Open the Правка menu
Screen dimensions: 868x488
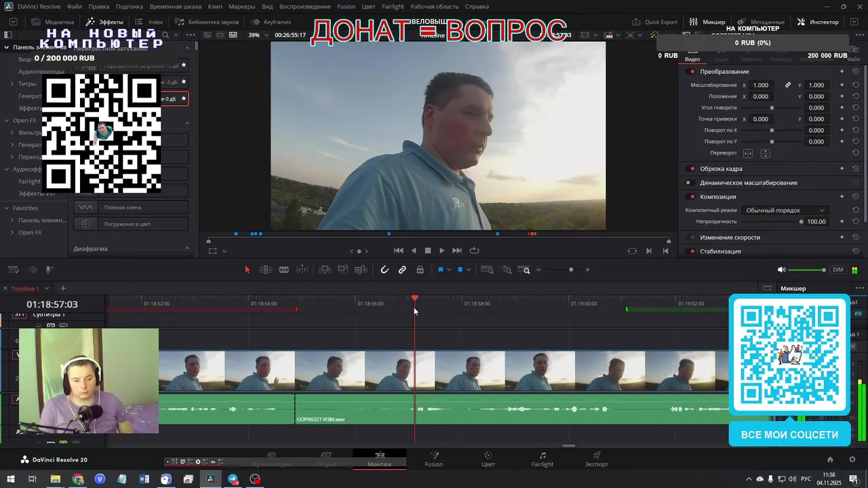99,6
